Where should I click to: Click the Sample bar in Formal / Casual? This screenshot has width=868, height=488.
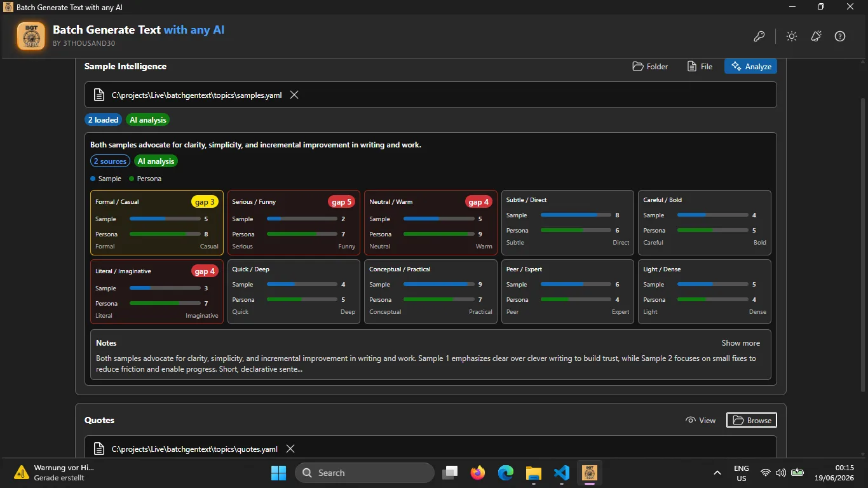coord(165,219)
